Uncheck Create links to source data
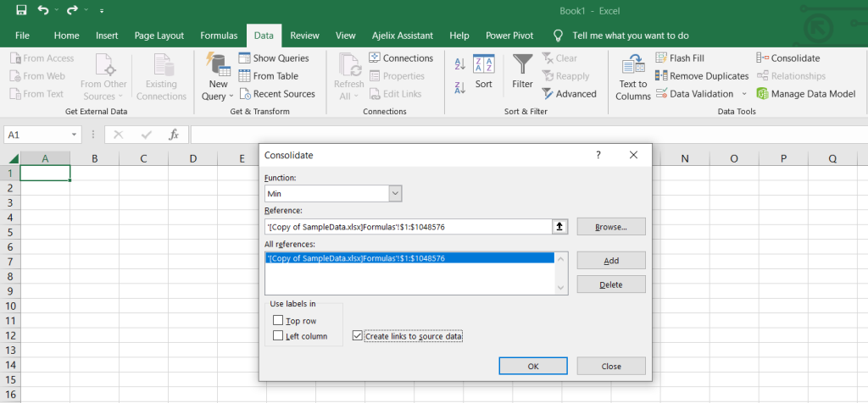This screenshot has width=868, height=403. pos(358,335)
